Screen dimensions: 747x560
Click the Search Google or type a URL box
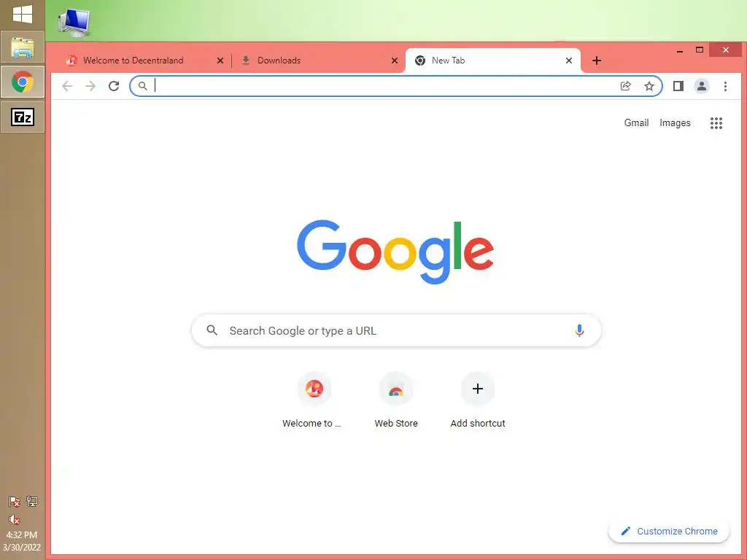pyautogui.click(x=396, y=330)
